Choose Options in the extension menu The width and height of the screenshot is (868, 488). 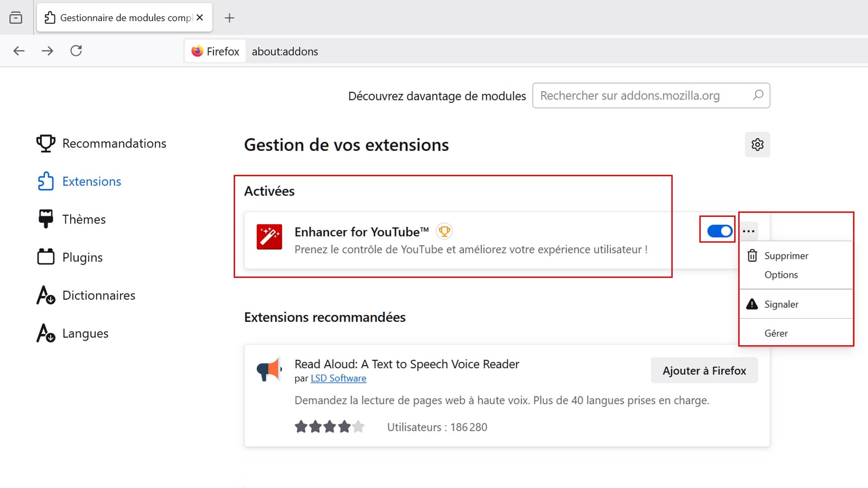click(x=781, y=275)
